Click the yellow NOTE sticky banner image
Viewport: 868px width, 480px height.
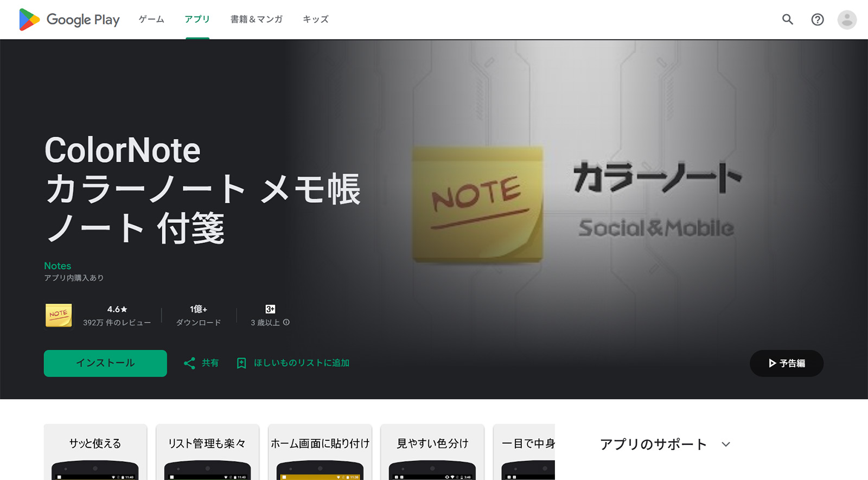477,204
